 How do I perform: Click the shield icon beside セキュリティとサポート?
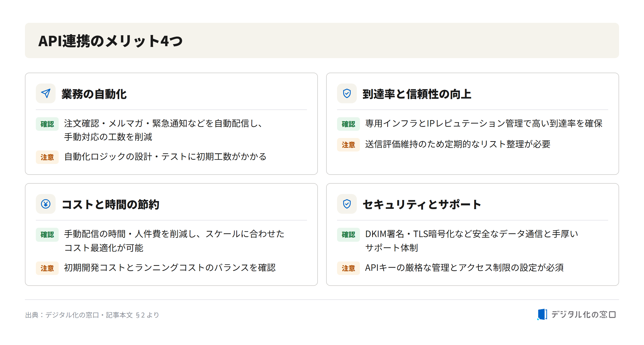click(347, 204)
